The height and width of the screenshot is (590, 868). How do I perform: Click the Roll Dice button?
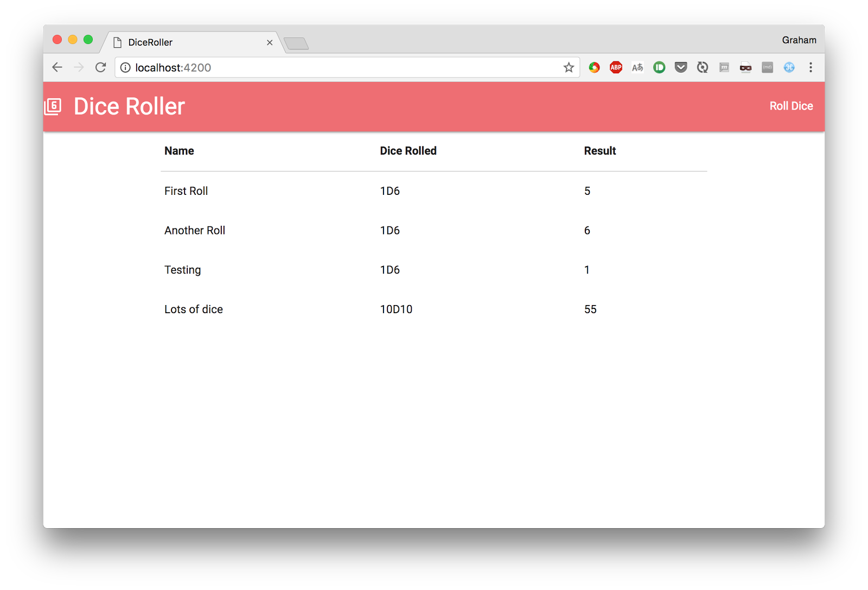[791, 106]
